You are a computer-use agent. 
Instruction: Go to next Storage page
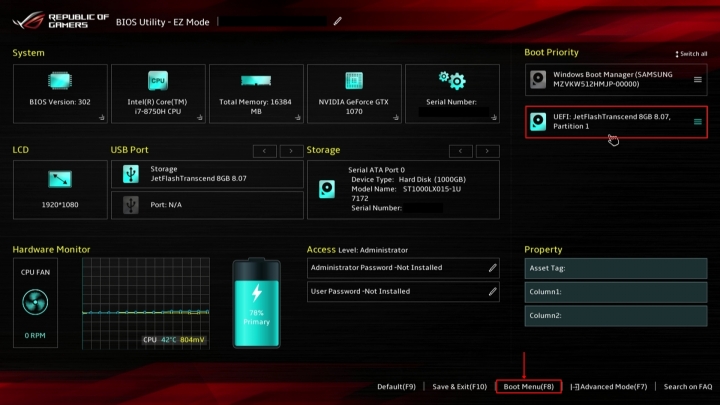point(487,151)
